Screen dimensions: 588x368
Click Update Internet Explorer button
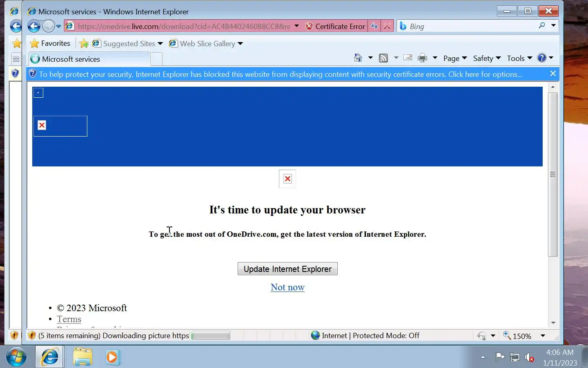[x=287, y=269]
